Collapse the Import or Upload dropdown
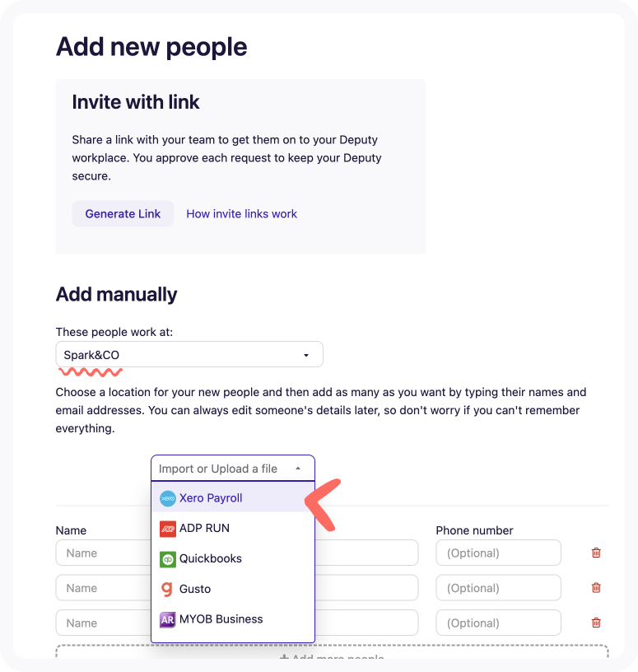The image size is (638, 672). [x=232, y=469]
